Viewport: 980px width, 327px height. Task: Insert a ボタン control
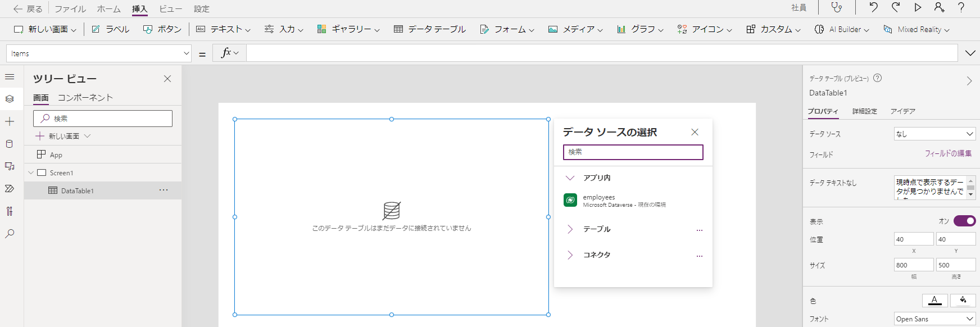(x=162, y=29)
